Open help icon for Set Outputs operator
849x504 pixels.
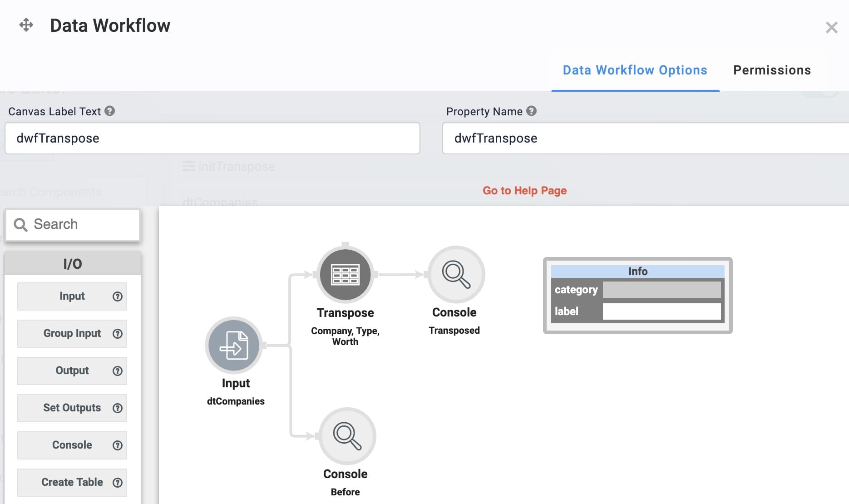(x=118, y=408)
